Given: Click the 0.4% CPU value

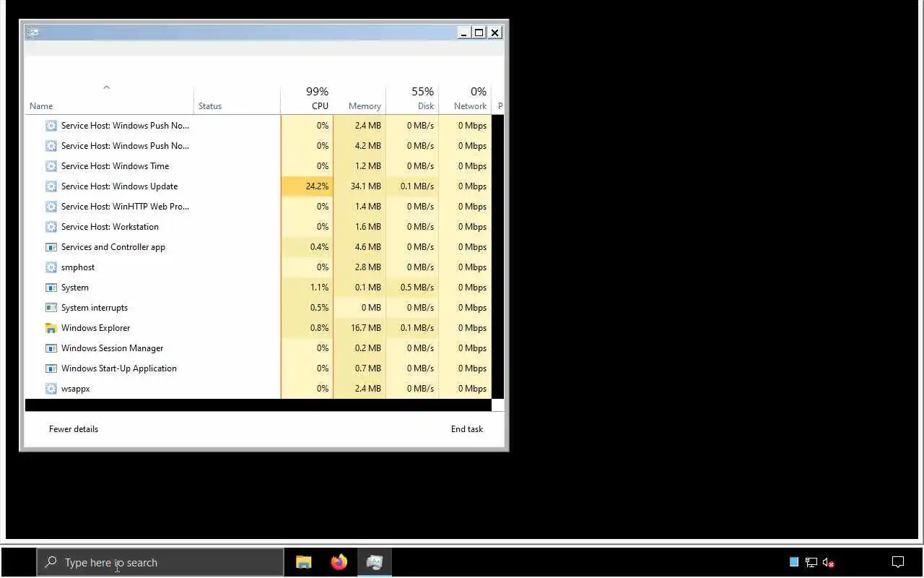Looking at the screenshot, I should pyautogui.click(x=319, y=247).
